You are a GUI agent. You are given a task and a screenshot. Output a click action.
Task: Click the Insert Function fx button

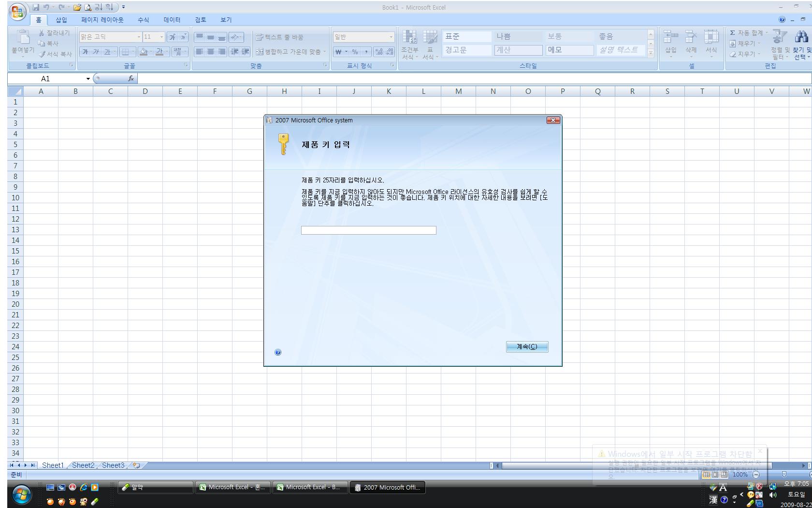131,78
